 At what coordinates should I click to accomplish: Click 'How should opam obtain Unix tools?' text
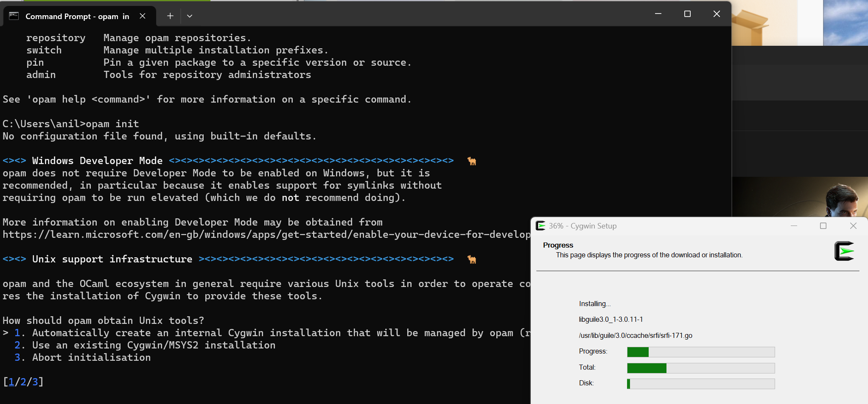tap(104, 320)
